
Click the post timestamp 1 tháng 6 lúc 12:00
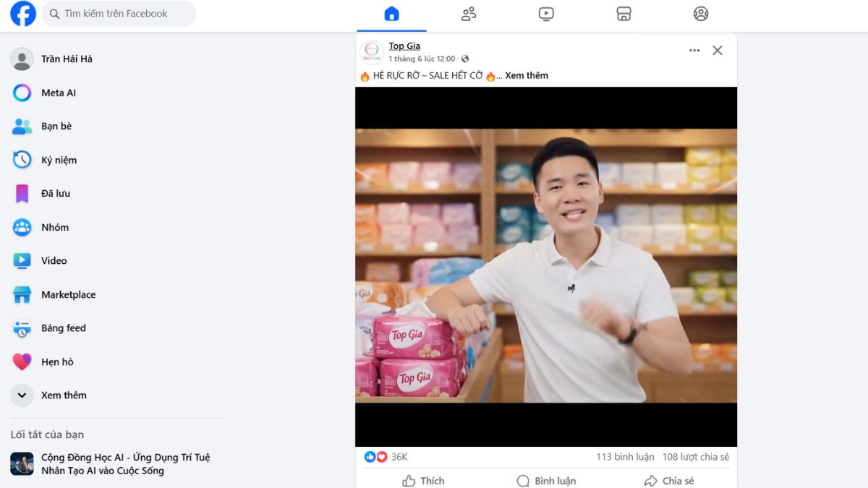422,59
